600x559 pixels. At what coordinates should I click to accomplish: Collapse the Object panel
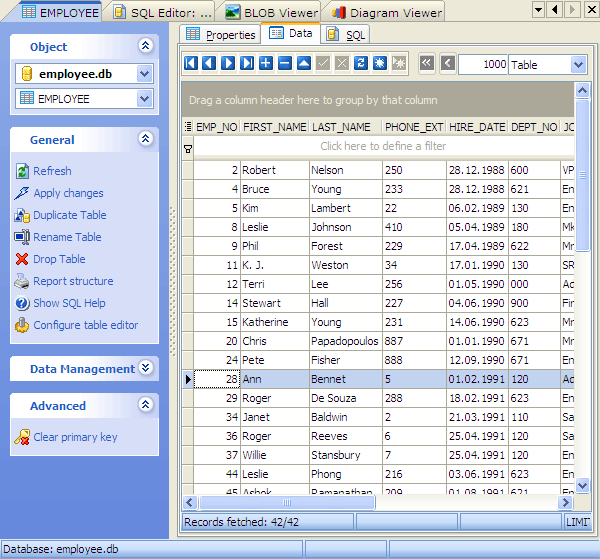(x=145, y=46)
